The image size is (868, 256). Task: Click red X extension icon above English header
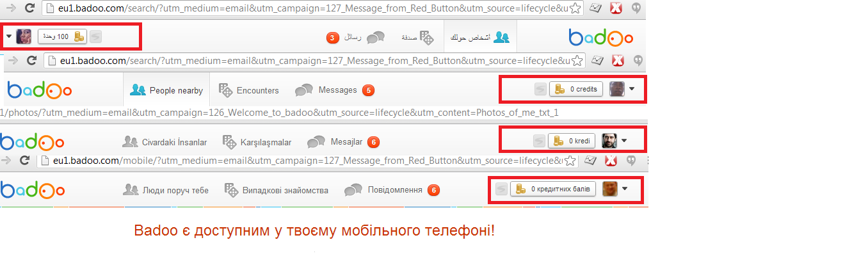click(618, 61)
